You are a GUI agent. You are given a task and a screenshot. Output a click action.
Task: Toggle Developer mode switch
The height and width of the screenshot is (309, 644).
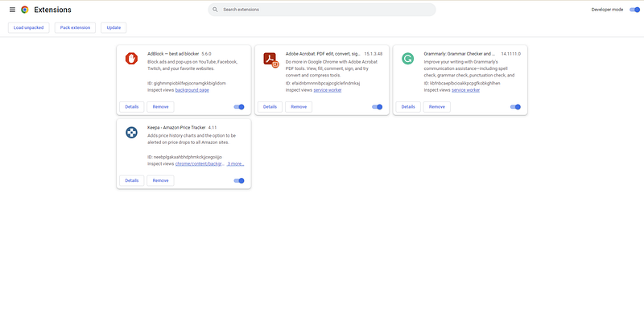634,10
